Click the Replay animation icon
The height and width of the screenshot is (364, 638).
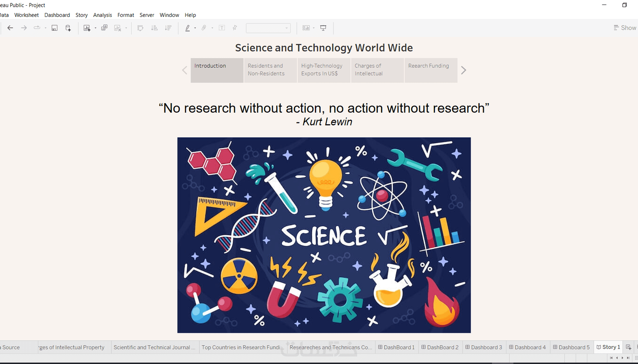[37, 28]
